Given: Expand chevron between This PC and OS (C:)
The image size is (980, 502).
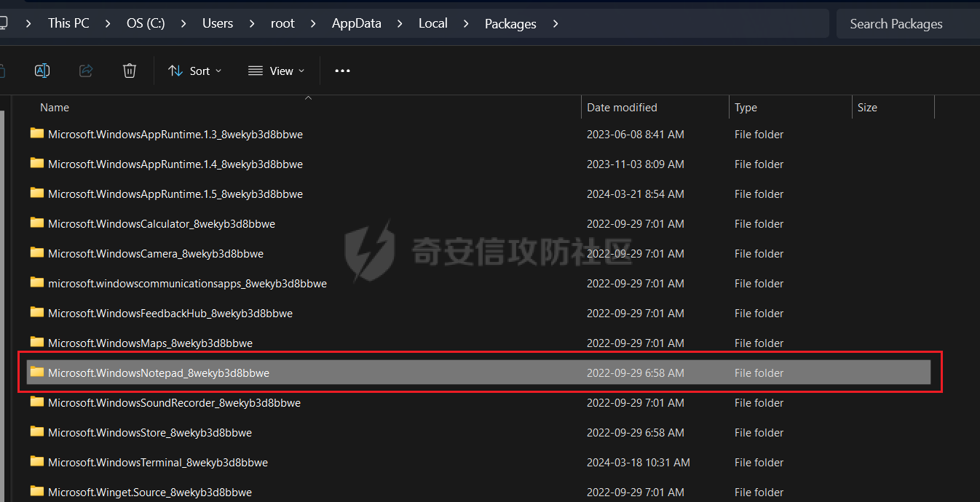Looking at the screenshot, I should 108,23.
